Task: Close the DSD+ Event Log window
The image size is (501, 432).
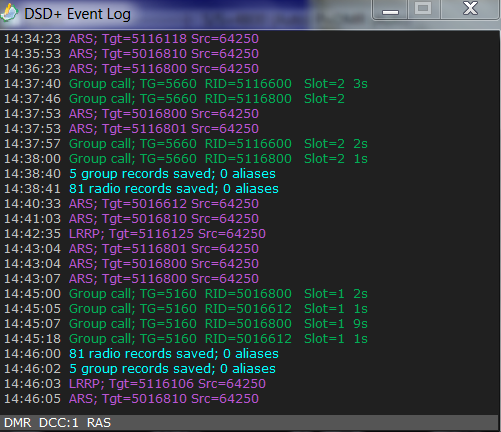Action: pyautogui.click(x=470, y=9)
